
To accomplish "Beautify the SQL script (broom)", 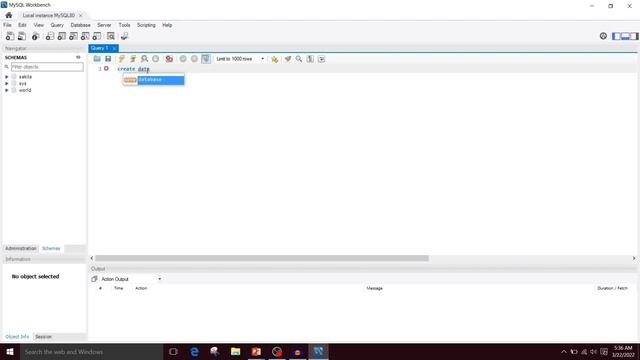I will (x=288, y=59).
